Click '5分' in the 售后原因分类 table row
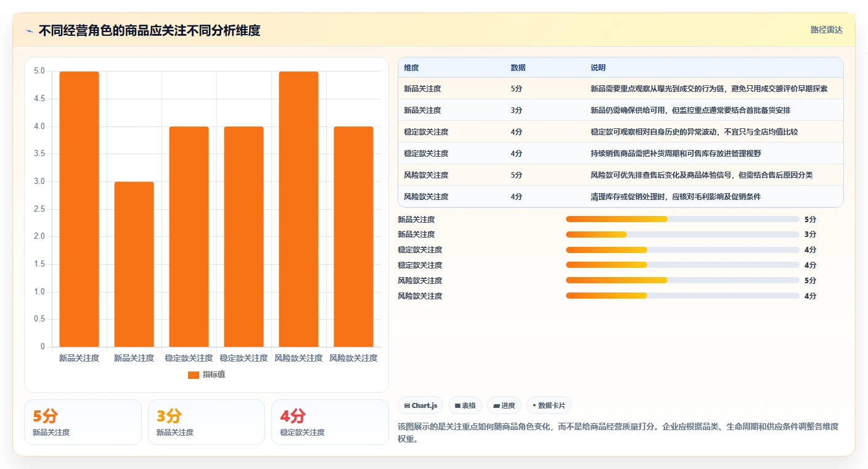Viewport: 868px width, 469px height. click(517, 175)
